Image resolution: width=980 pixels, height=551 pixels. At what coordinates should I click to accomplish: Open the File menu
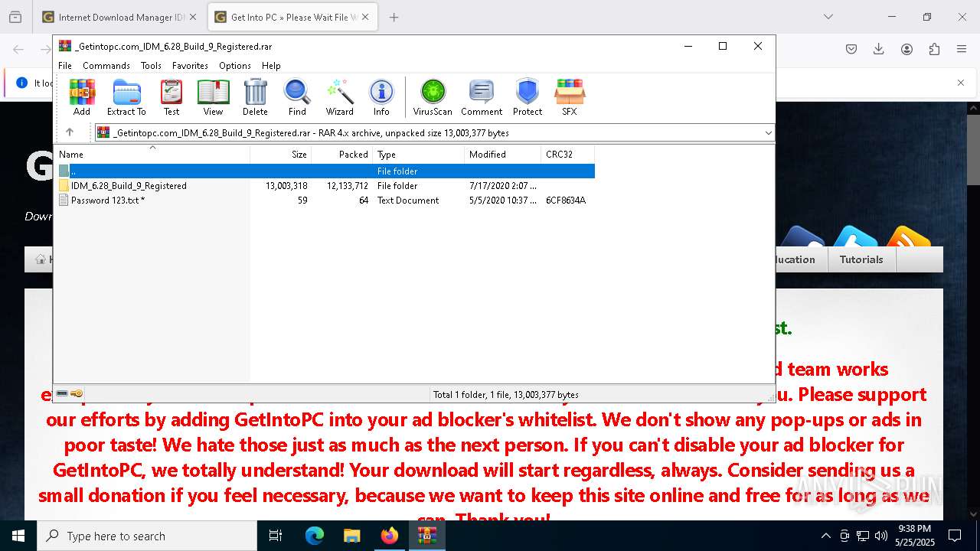65,66
